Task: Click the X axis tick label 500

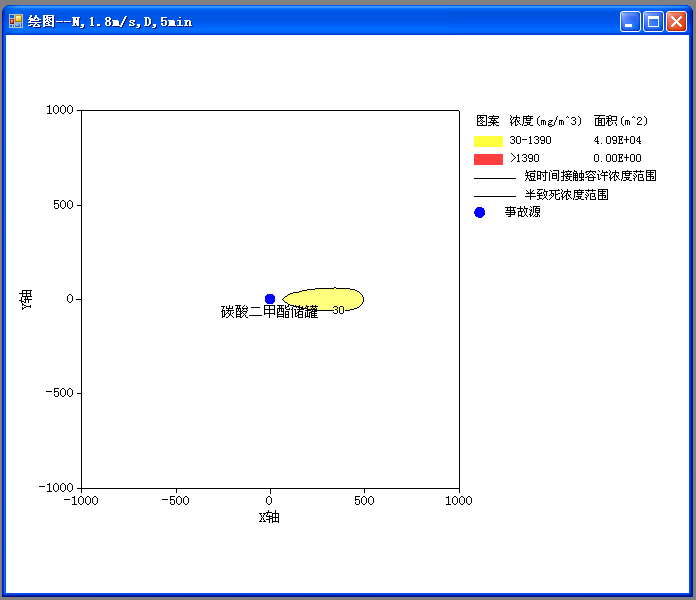Action: click(x=364, y=501)
